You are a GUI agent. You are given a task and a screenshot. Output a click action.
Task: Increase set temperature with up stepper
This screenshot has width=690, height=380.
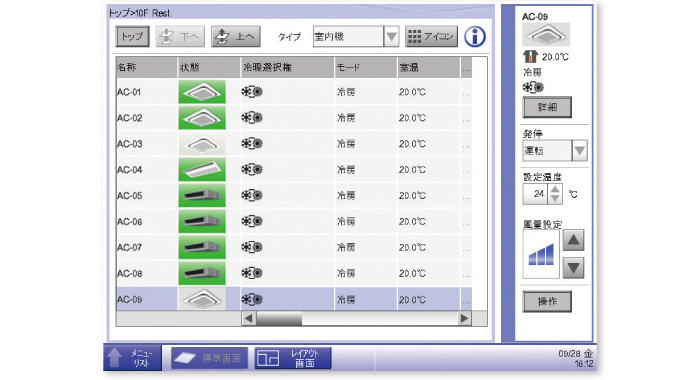coord(555,190)
